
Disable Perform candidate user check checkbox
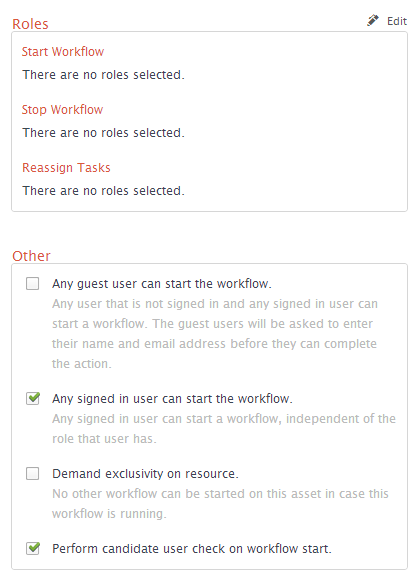click(33, 548)
